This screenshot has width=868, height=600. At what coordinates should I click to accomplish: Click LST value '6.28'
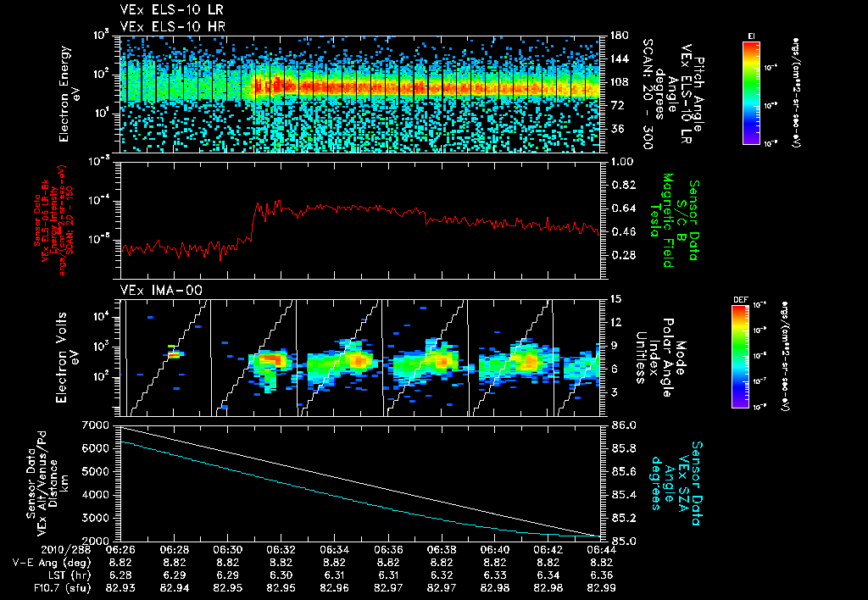120,575
